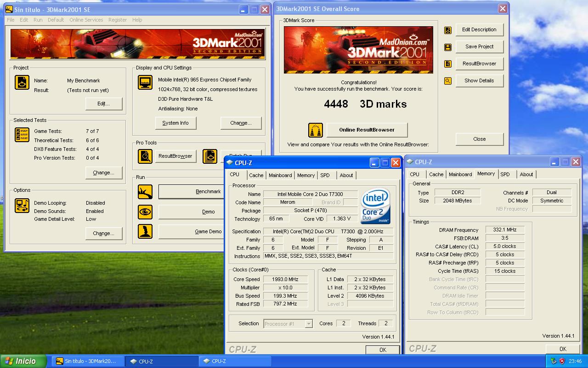Click the ResultBrowser magnifier icon in Pro Tools
Image resolution: width=588 pixels, height=368 pixels.
pos(145,156)
